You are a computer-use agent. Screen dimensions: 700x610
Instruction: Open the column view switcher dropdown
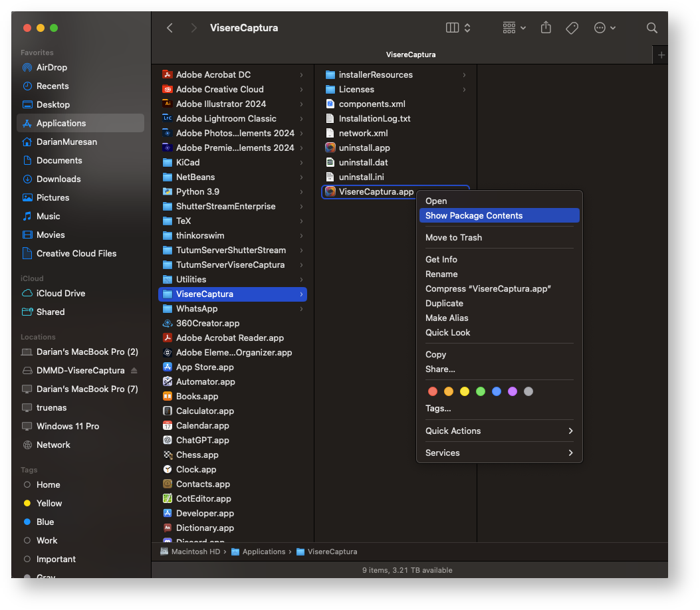coord(458,28)
